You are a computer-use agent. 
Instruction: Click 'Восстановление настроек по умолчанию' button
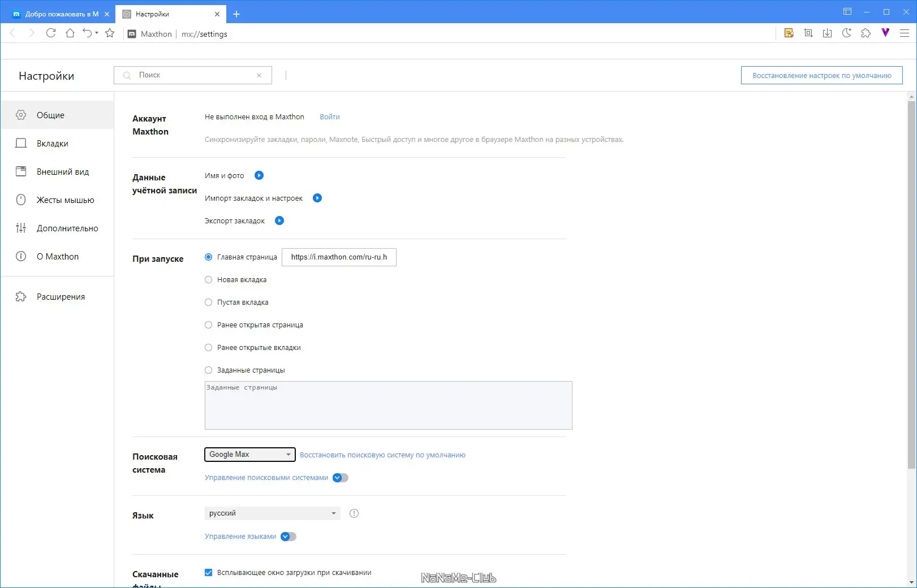[821, 75]
